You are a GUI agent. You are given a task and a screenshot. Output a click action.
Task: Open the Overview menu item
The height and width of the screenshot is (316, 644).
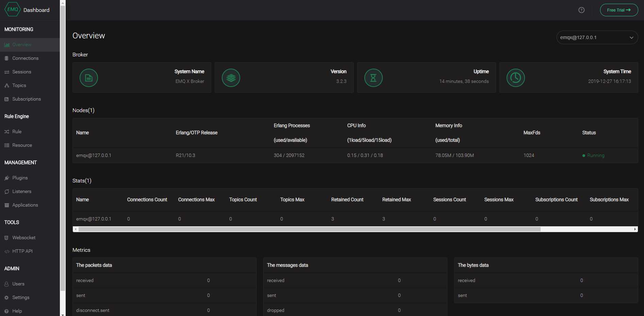pos(30,45)
